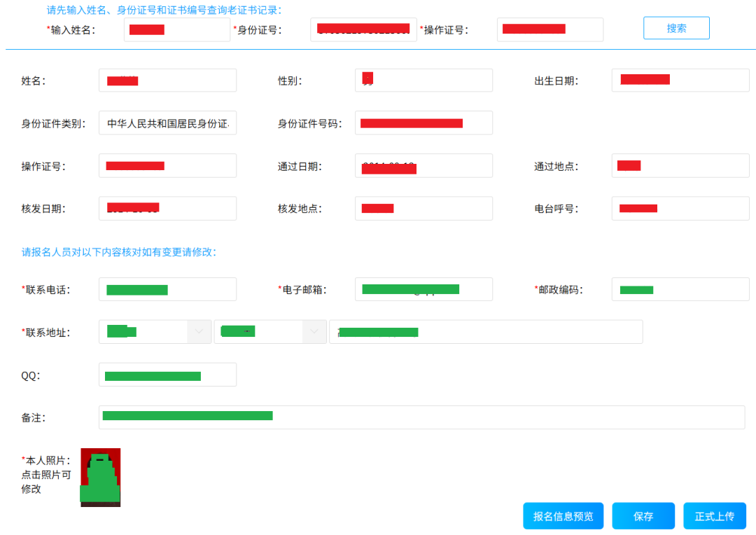This screenshot has height=535, width=756.
Task: Select the detailed address input in 联系地址
Action: (x=486, y=331)
